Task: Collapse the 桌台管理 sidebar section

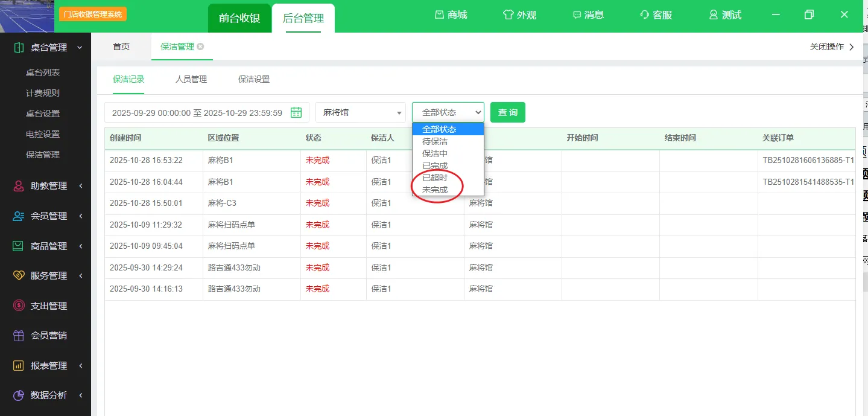Action: [48, 48]
